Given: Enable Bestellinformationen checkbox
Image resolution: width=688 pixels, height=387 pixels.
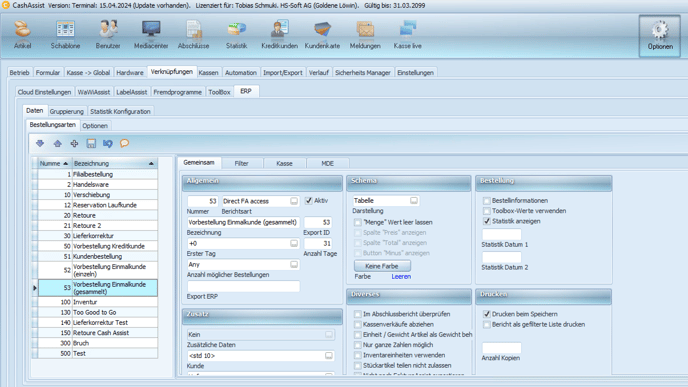Looking at the screenshot, I should 487,201.
